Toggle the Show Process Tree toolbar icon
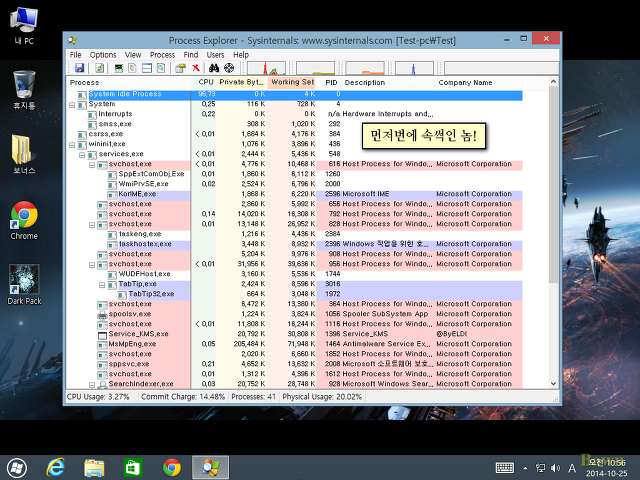The image size is (640, 480). pos(132,68)
